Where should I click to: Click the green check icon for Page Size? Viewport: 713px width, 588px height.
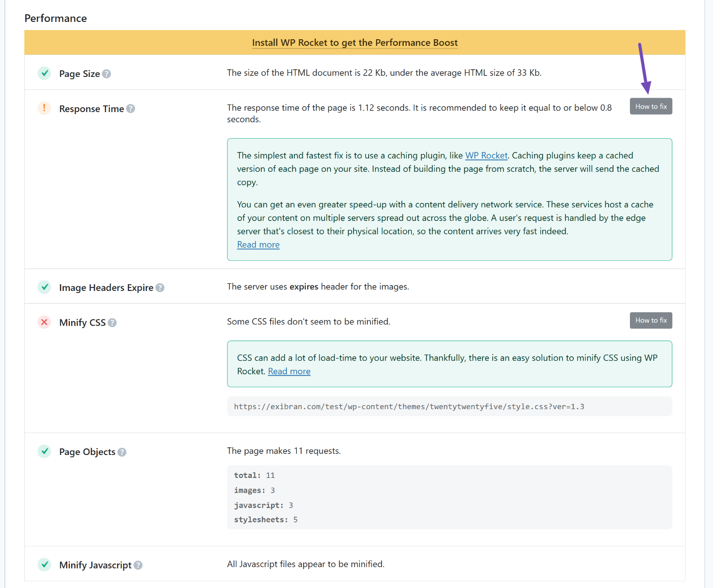coord(44,73)
